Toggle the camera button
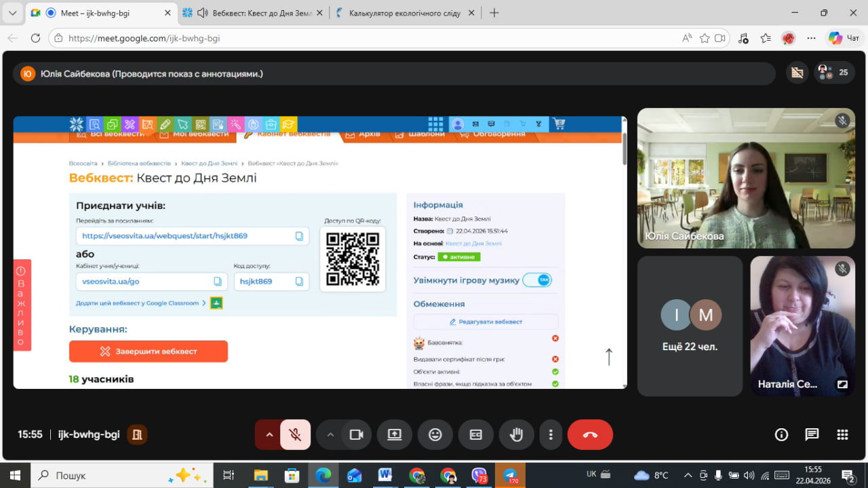The height and width of the screenshot is (488, 868). click(356, 435)
